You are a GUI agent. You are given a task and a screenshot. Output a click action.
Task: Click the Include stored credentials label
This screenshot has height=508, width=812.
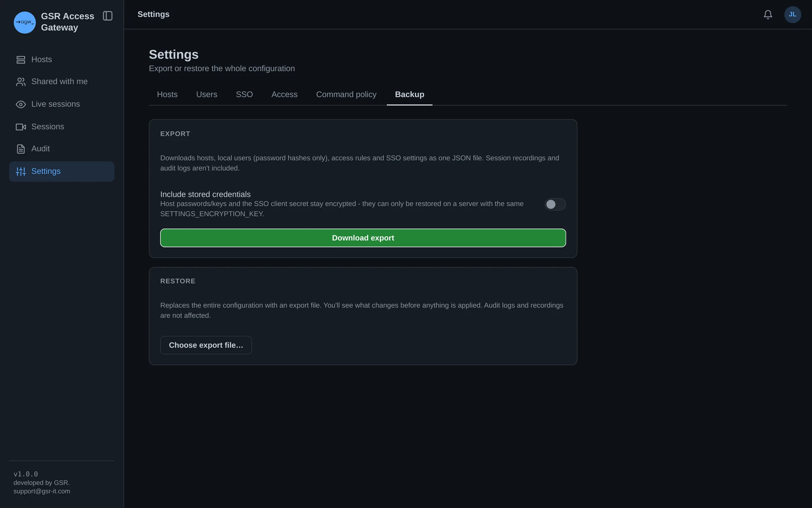205,194
